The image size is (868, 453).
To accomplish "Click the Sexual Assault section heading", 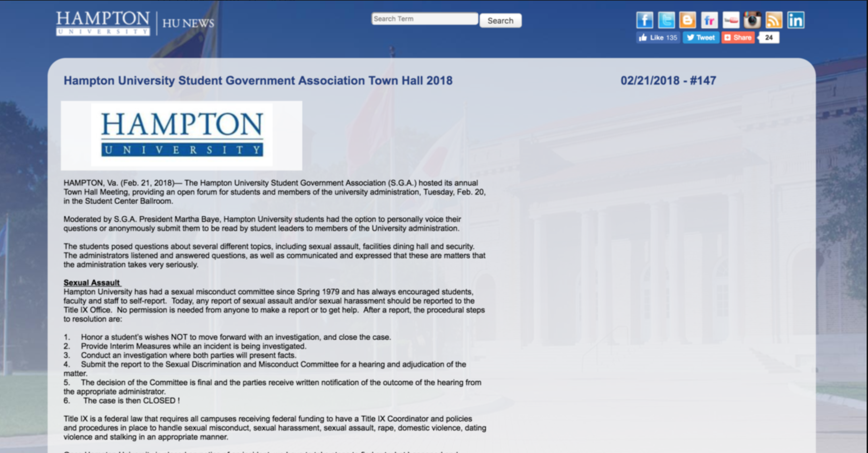I will [92, 283].
